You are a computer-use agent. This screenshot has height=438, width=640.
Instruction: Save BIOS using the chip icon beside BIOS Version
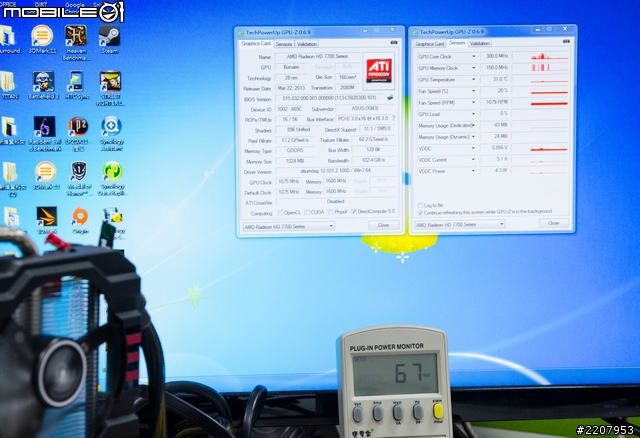point(390,98)
